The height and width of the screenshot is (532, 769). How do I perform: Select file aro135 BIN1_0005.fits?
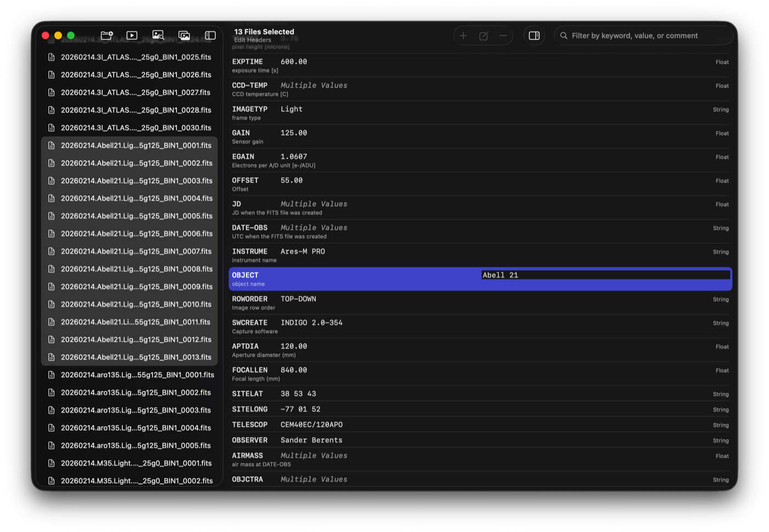[x=130, y=445]
